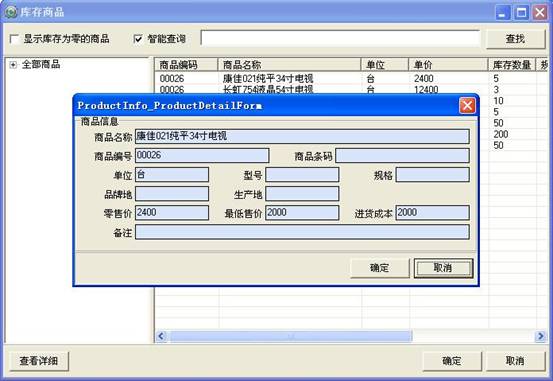Click the 查找 search button
Viewport: 553px width, 381px height.
click(x=516, y=39)
